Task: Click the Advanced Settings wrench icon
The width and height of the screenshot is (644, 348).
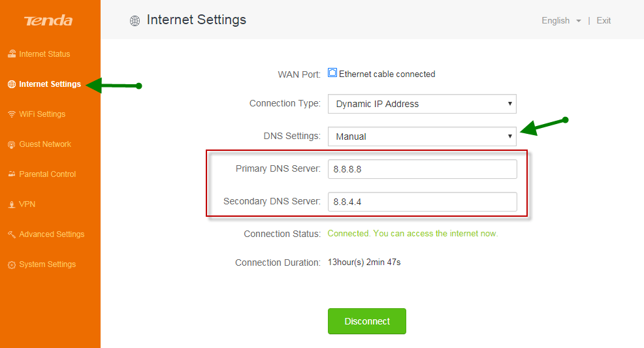Action: [x=12, y=234]
